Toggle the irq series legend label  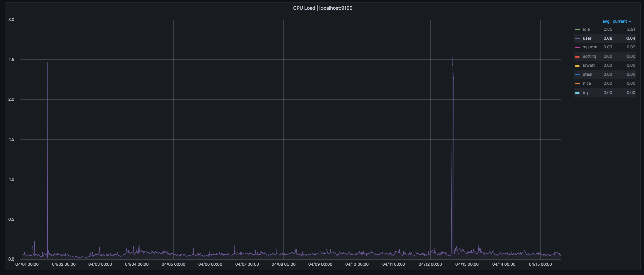(x=585, y=93)
